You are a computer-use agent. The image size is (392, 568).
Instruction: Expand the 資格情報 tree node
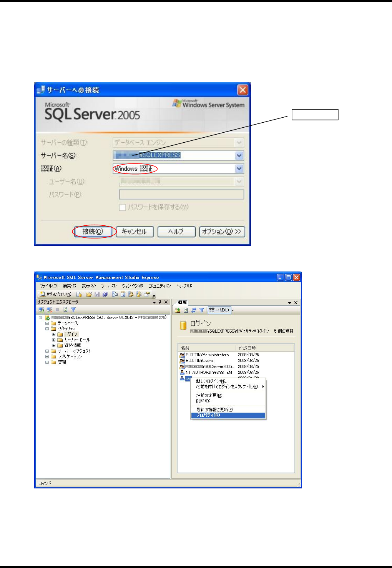pos(54,345)
